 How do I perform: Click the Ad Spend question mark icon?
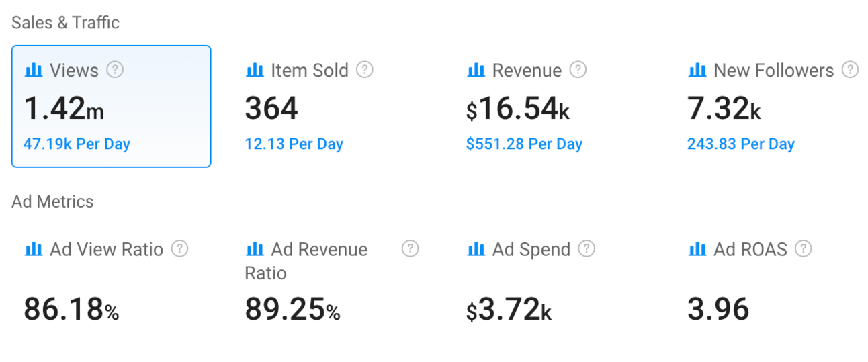click(587, 249)
